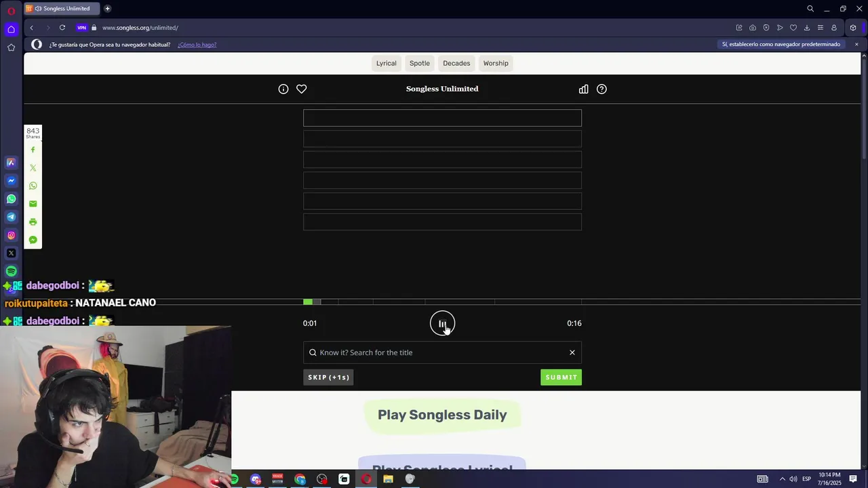Open the Opera main menu logo
The width and height of the screenshot is (868, 488).
tap(11, 11)
